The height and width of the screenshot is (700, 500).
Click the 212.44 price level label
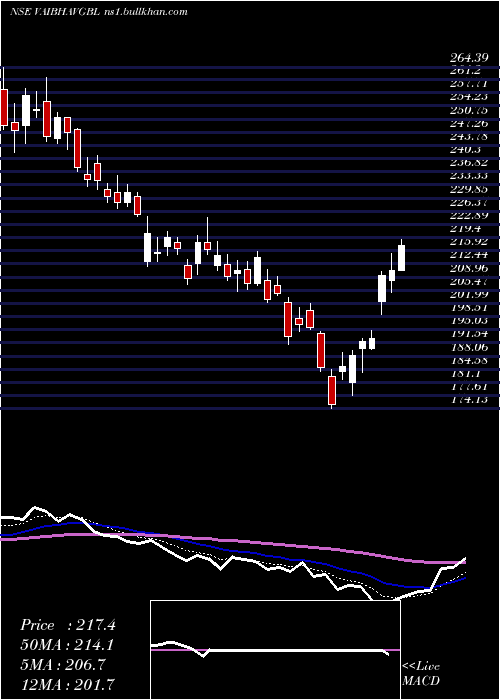(x=468, y=255)
